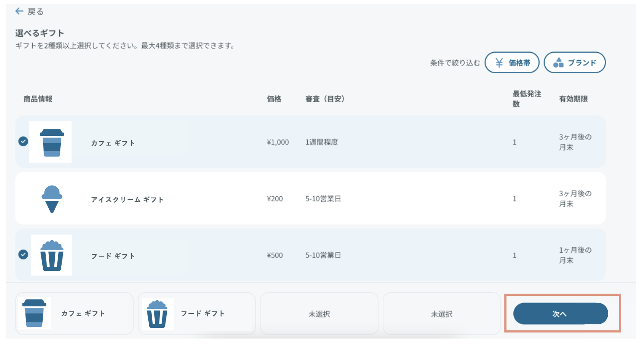
Task: Click the popcorn thumbnail in the bottom selection bar
Action: point(158,314)
